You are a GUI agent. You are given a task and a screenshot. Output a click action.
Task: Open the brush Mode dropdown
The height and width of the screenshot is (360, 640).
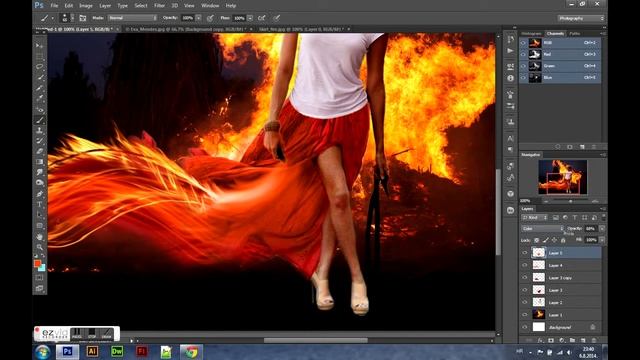point(132,18)
